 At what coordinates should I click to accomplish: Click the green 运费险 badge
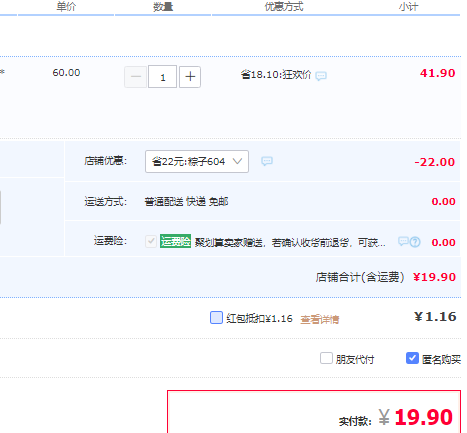click(x=175, y=241)
